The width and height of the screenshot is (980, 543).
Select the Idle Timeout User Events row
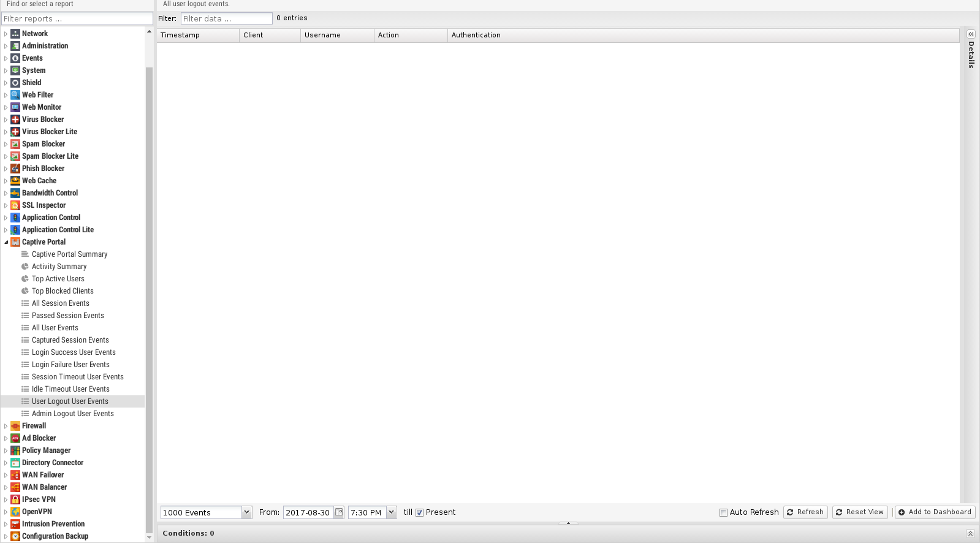(72, 389)
